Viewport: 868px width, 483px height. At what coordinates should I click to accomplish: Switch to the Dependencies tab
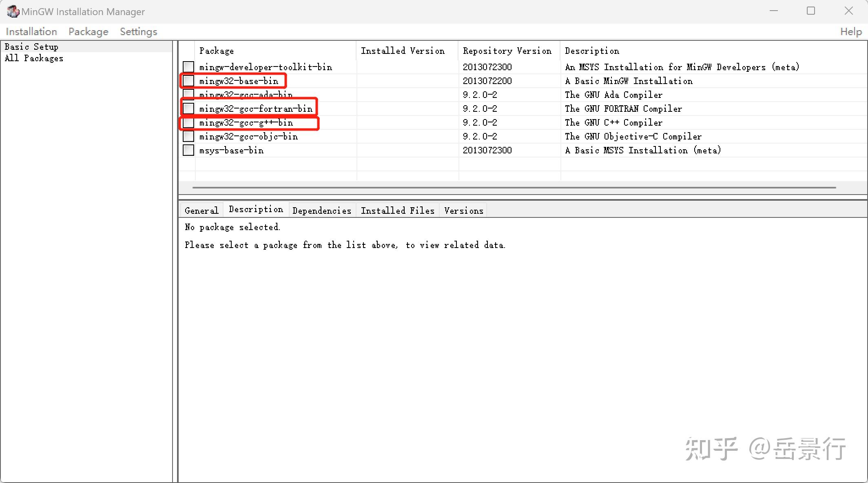tap(322, 210)
